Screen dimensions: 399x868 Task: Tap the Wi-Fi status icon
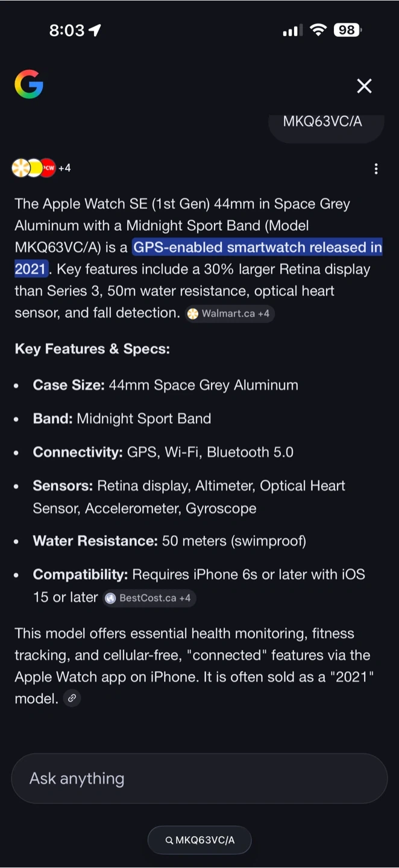(318, 30)
